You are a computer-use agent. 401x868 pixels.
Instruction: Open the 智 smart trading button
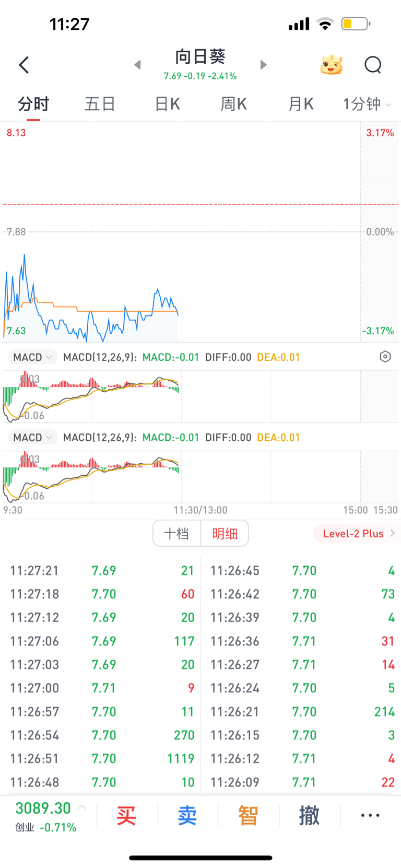click(x=248, y=815)
